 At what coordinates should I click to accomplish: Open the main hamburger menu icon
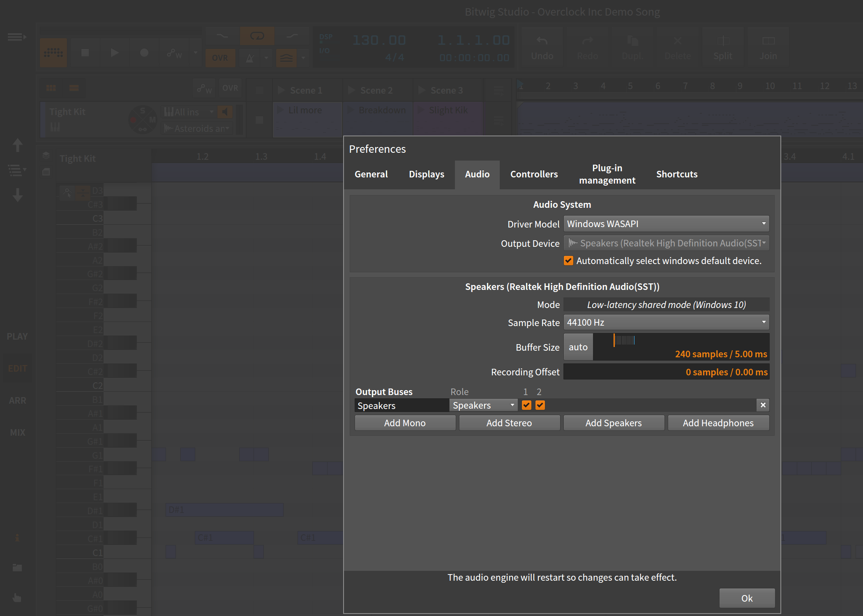[x=16, y=37]
